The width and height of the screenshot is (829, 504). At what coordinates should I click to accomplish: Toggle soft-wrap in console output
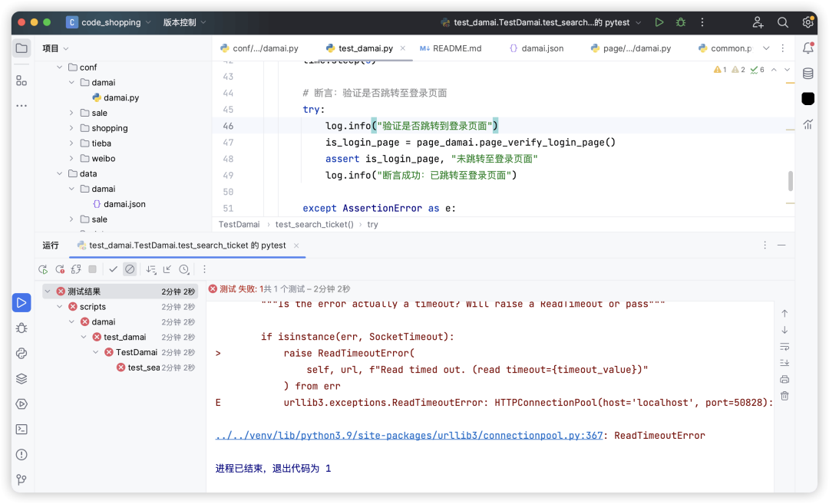(x=784, y=347)
